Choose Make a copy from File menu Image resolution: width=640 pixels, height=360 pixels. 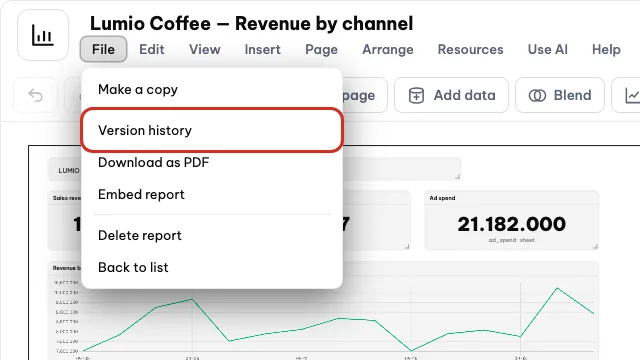(212, 89)
